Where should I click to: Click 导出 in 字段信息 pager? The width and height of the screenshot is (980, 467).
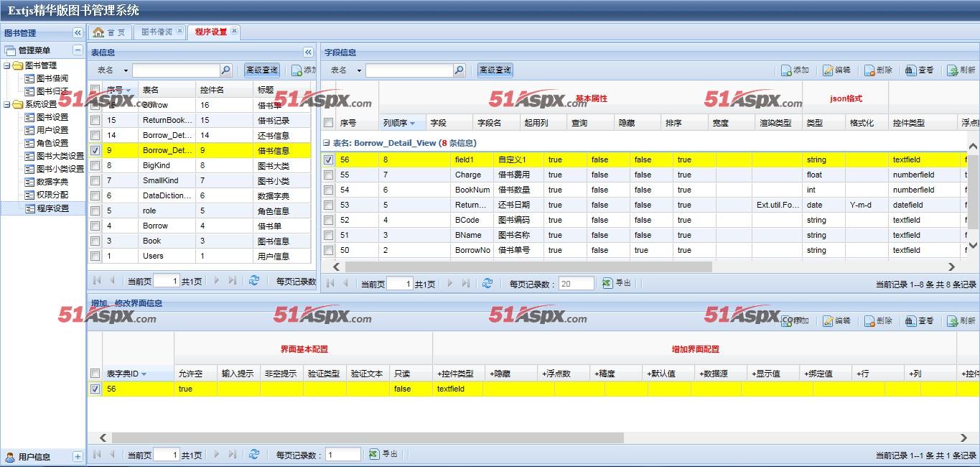click(x=617, y=283)
